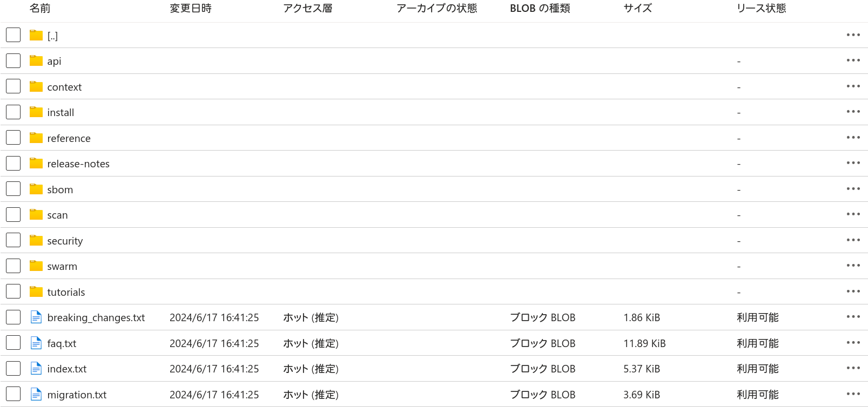Open the install folder link

[60, 112]
